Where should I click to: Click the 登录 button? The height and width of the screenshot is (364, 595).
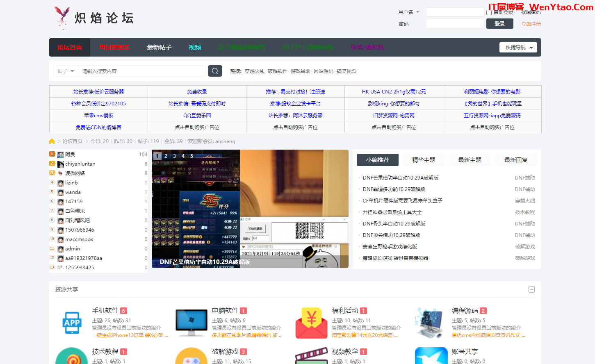tap(500, 24)
